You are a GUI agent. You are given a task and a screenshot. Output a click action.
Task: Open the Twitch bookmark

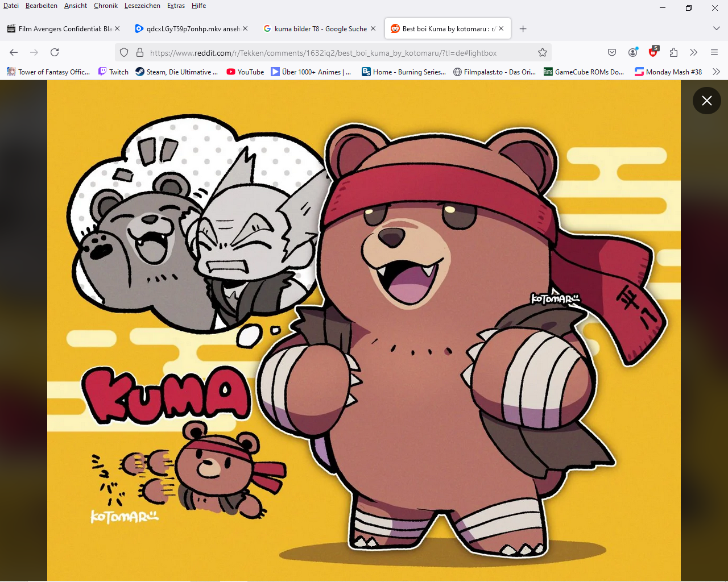(113, 72)
